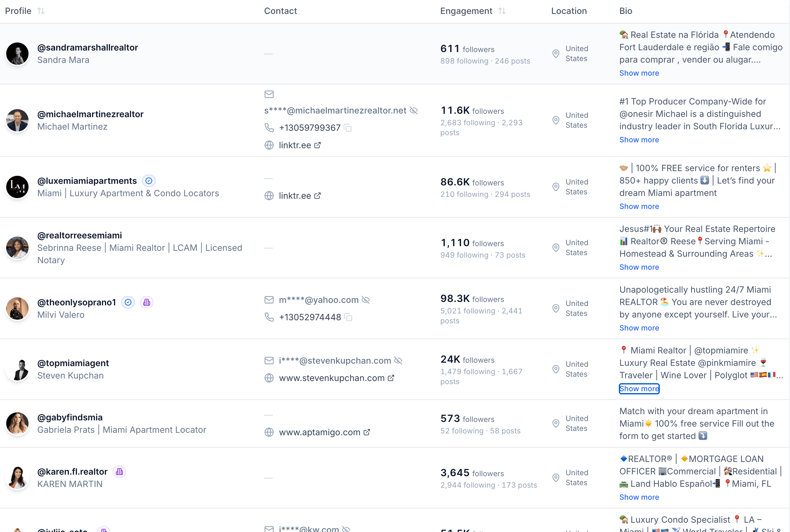Click verified badge next to @luxemiamiapartments
790x532 pixels.
pos(149,181)
